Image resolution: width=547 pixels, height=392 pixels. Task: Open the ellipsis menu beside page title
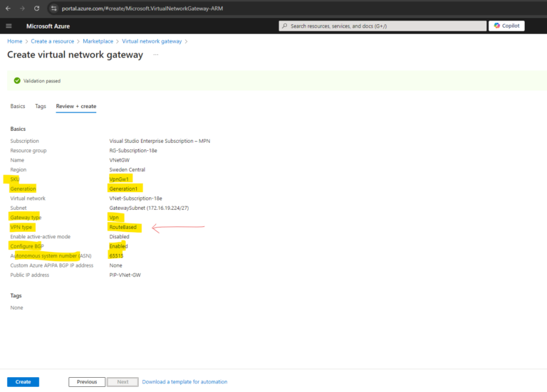coord(156,54)
